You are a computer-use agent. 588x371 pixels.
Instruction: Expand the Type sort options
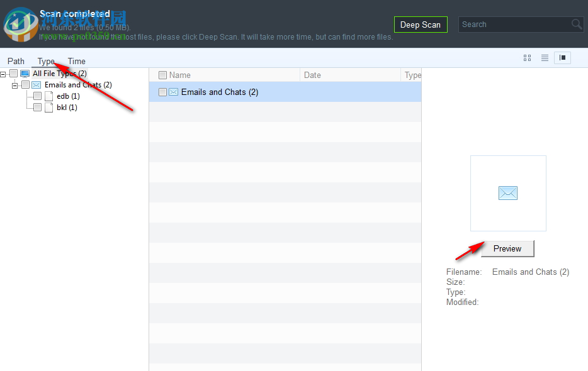click(45, 61)
